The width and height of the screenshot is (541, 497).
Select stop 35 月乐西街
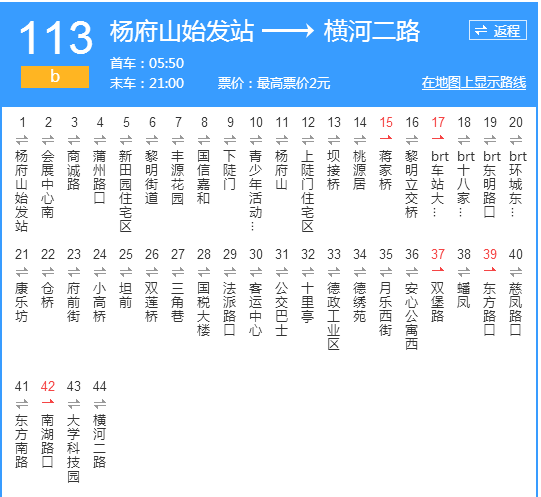coord(386,309)
